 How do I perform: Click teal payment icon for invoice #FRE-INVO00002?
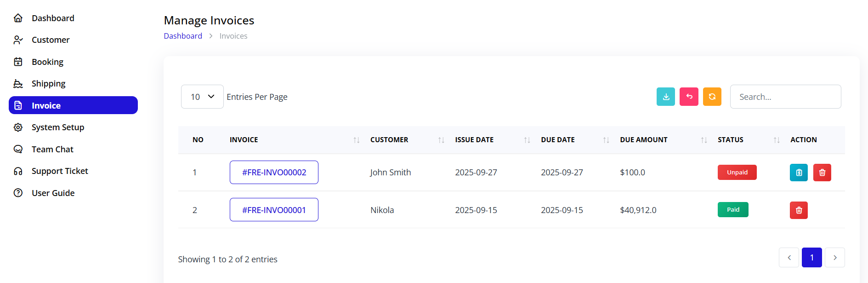[799, 173]
